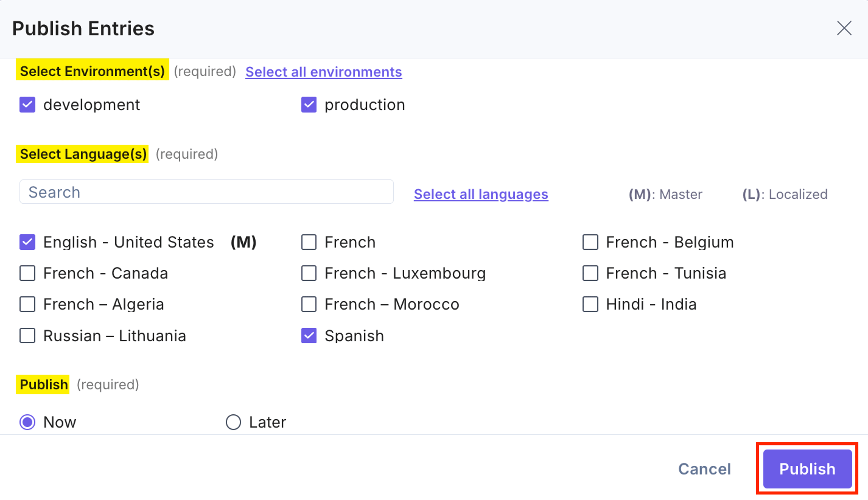Check Hindi - India checkbox
This screenshot has height=500, width=868.
click(590, 304)
